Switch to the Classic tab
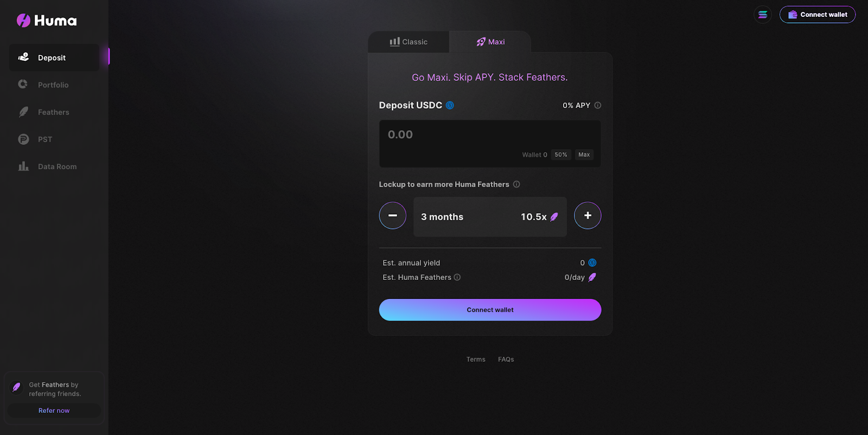This screenshot has width=868, height=435. (409, 42)
